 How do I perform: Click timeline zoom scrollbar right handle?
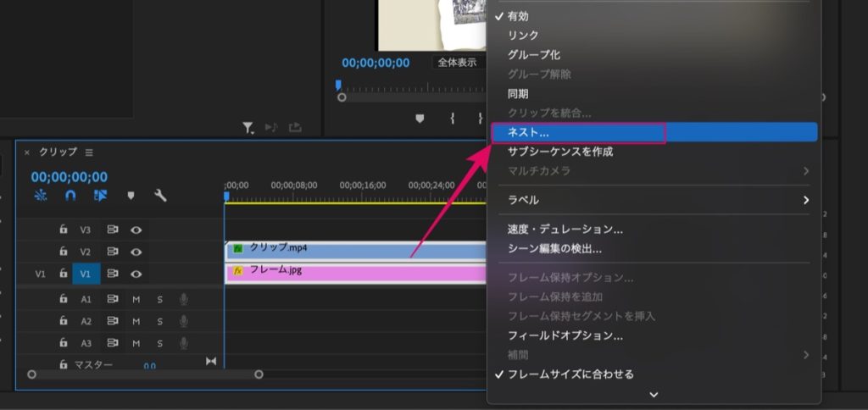point(259,374)
